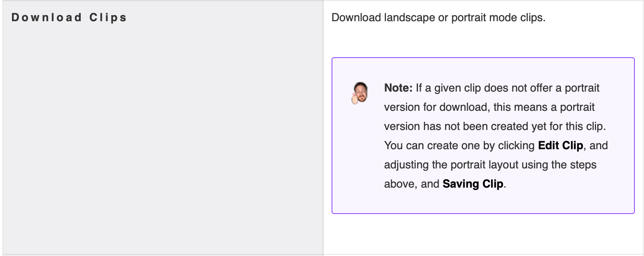Click the bold "Saving Clip" text
The image size is (644, 256).
473,184
